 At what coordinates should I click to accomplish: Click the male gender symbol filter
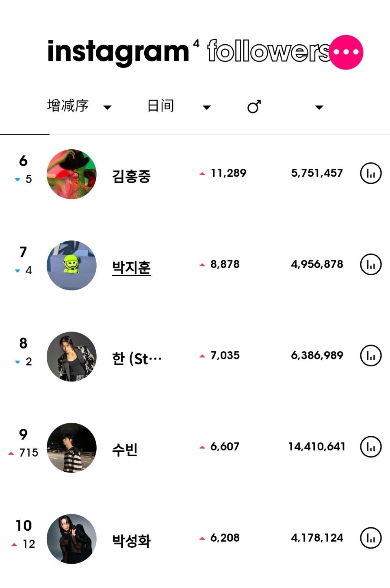(x=254, y=107)
